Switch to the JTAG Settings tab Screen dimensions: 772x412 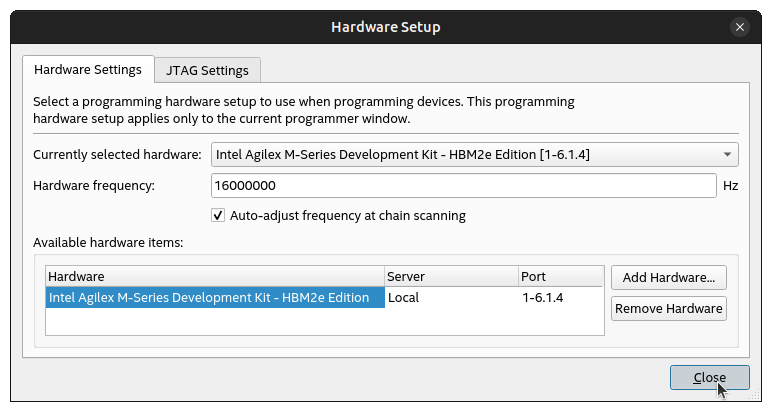pyautogui.click(x=208, y=70)
